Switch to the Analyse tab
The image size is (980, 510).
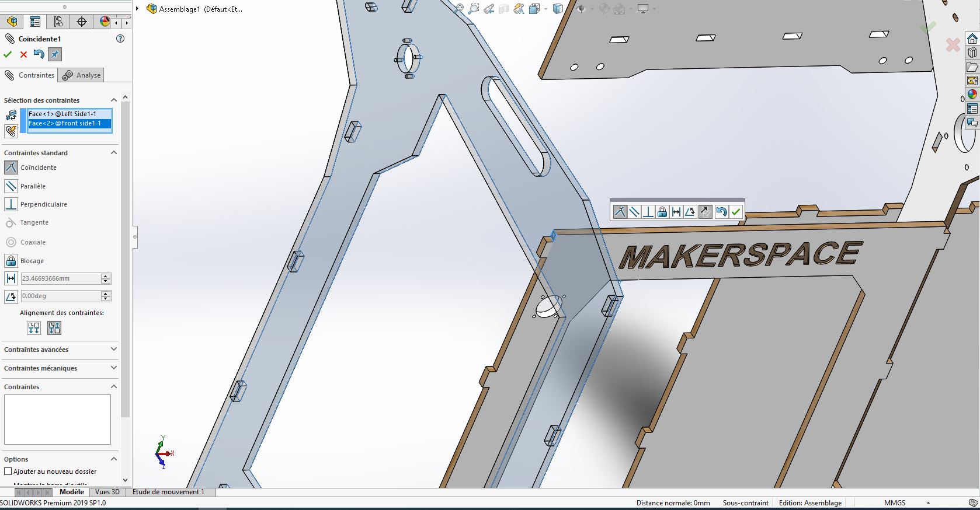point(82,75)
